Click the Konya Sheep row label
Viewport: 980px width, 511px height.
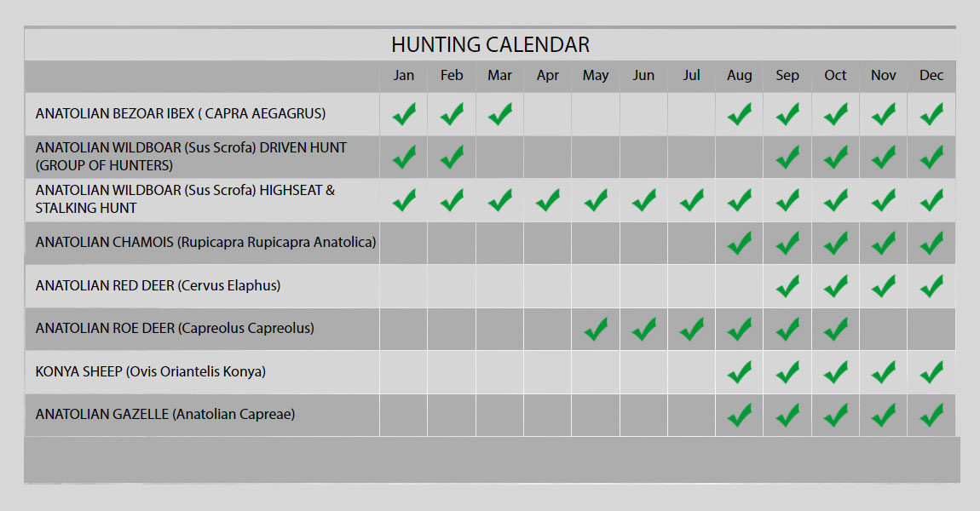(151, 372)
